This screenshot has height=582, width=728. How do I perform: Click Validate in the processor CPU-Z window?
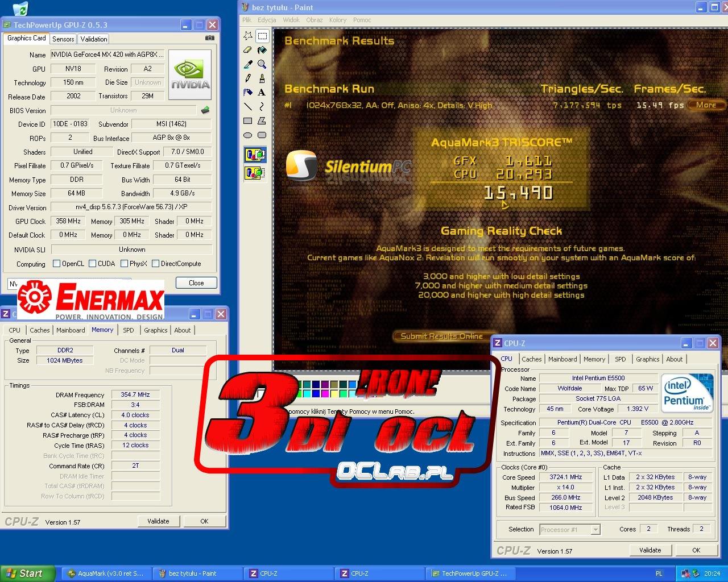point(650,550)
